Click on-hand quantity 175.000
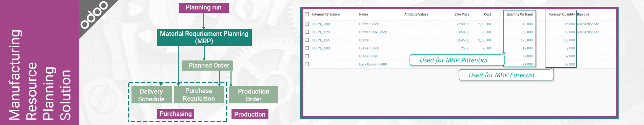 tap(527, 40)
